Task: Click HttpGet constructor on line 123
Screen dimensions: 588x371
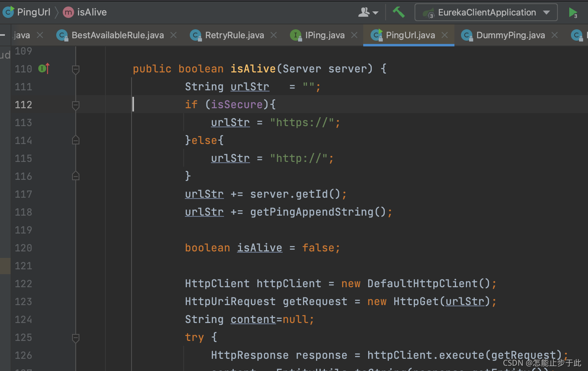Action: (416, 301)
